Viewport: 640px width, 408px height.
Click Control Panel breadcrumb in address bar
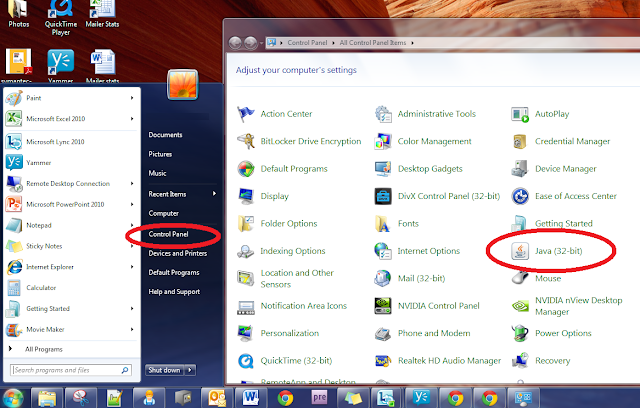[x=307, y=42]
